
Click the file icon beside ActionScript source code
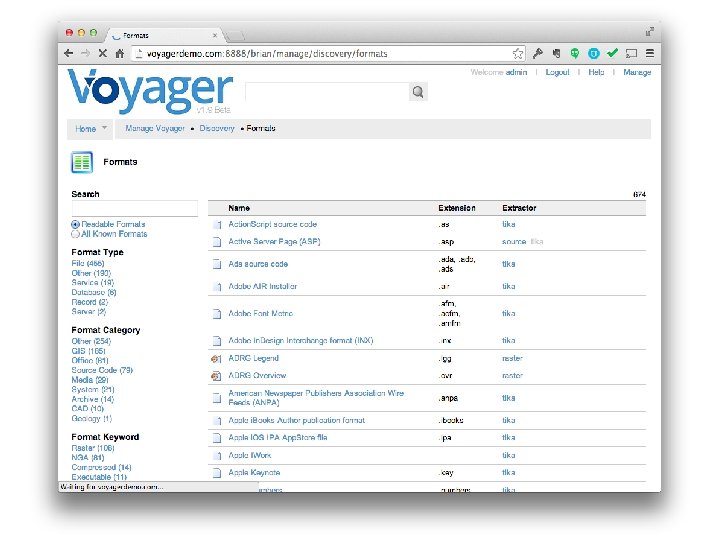[x=217, y=225]
